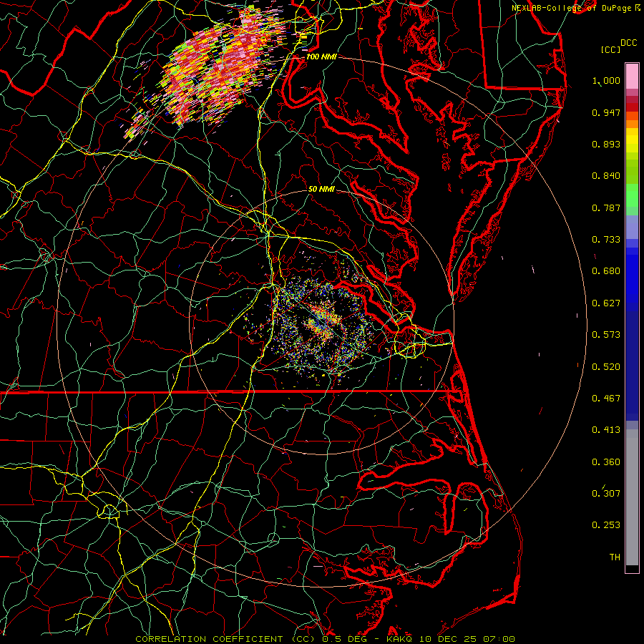This screenshot has width=644, height=644.
Task: Select the 0.627 scale value
Action: (606, 303)
